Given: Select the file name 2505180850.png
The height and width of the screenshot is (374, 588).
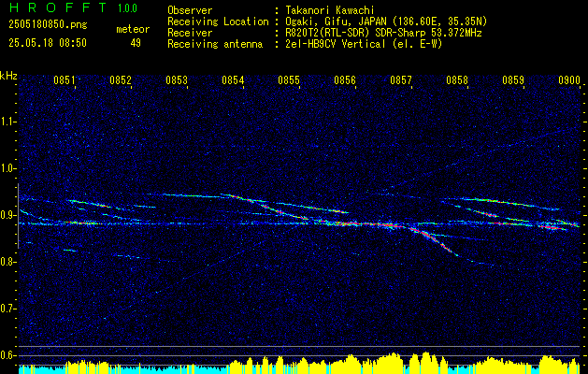Looking at the screenshot, I should pyautogui.click(x=48, y=24).
